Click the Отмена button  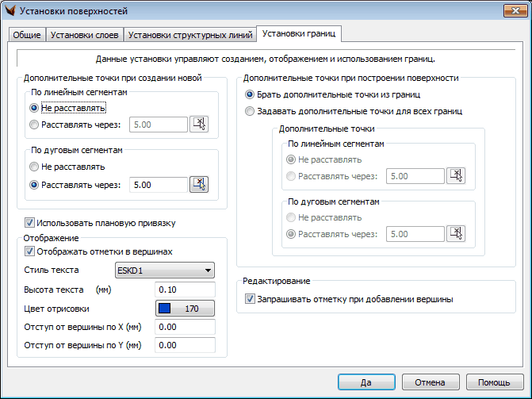click(430, 382)
